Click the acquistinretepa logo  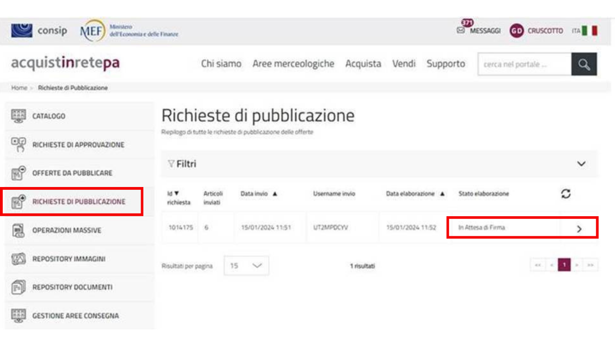click(65, 63)
